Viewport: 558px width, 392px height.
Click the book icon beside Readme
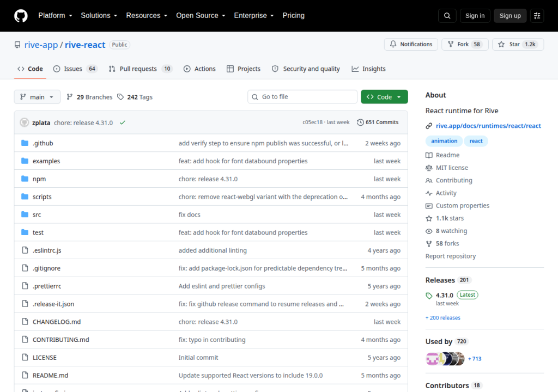coord(429,155)
